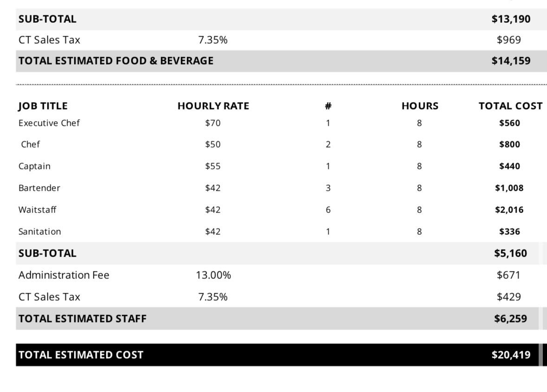The height and width of the screenshot is (392, 547).
Task: Click the HOURLY RATE column header
Action: [213, 106]
